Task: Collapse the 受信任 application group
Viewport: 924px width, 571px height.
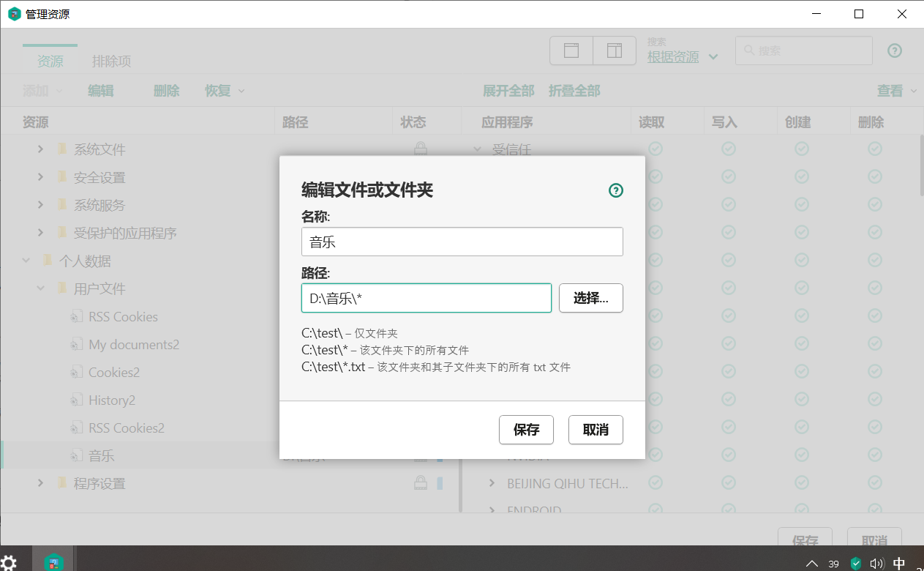Action: [478, 149]
